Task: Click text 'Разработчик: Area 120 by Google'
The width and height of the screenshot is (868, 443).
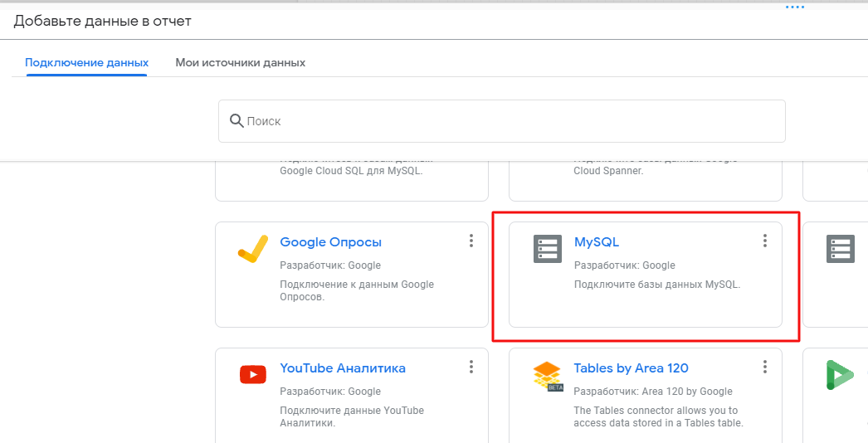Action: 653,392
